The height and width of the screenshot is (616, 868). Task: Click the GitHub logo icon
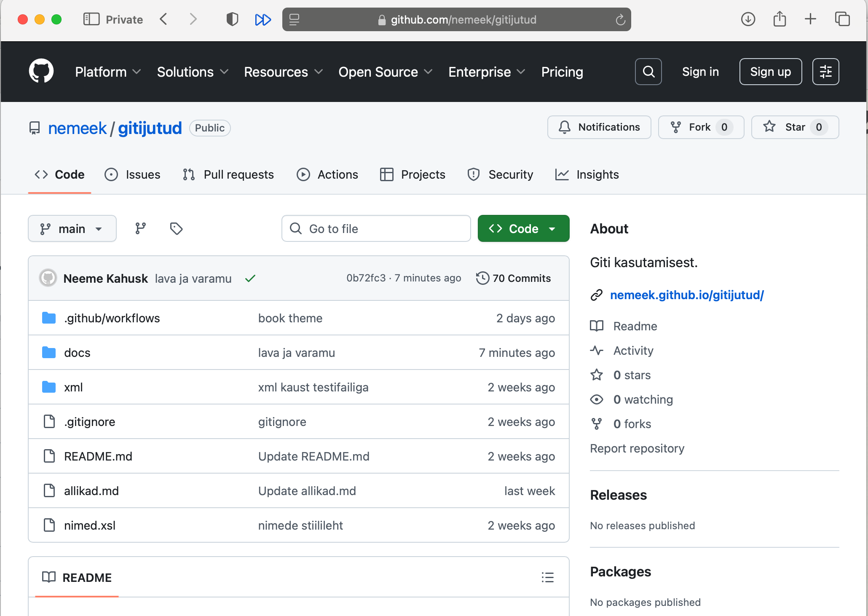pyautogui.click(x=41, y=71)
